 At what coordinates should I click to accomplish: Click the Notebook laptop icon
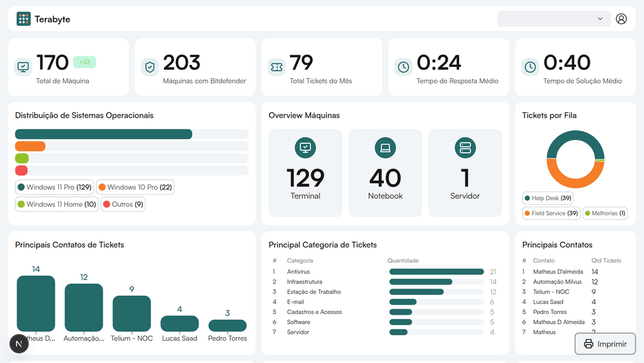(x=385, y=147)
